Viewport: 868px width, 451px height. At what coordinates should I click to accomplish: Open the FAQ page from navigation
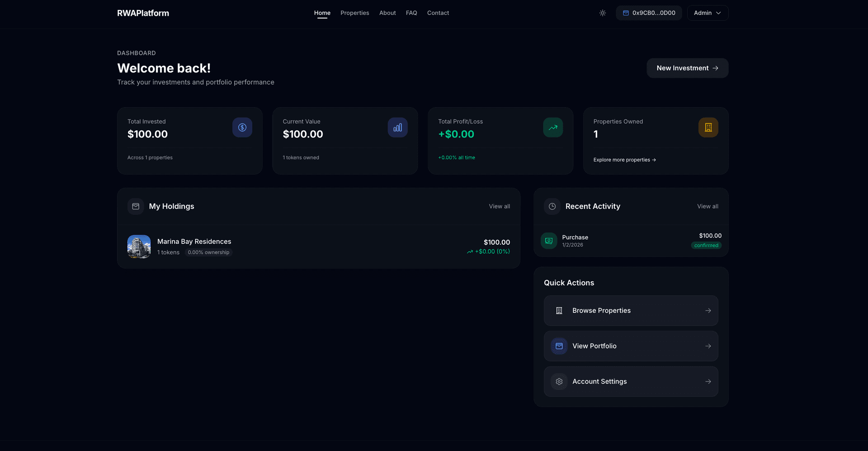(x=411, y=13)
